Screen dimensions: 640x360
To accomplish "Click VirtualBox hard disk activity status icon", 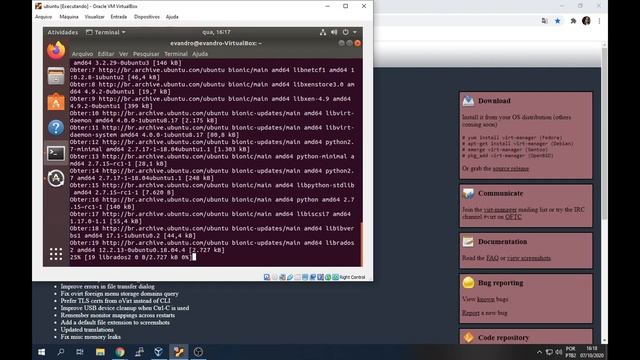I will click(267, 277).
